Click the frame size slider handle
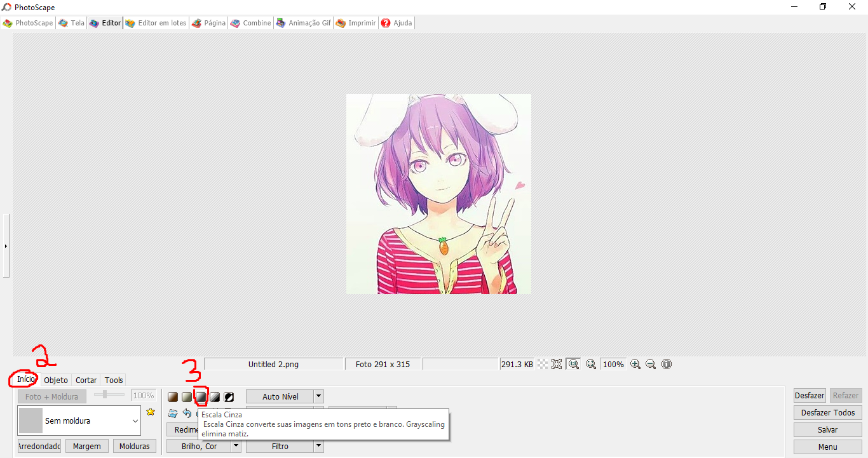This screenshot has width=868, height=458. (x=104, y=394)
